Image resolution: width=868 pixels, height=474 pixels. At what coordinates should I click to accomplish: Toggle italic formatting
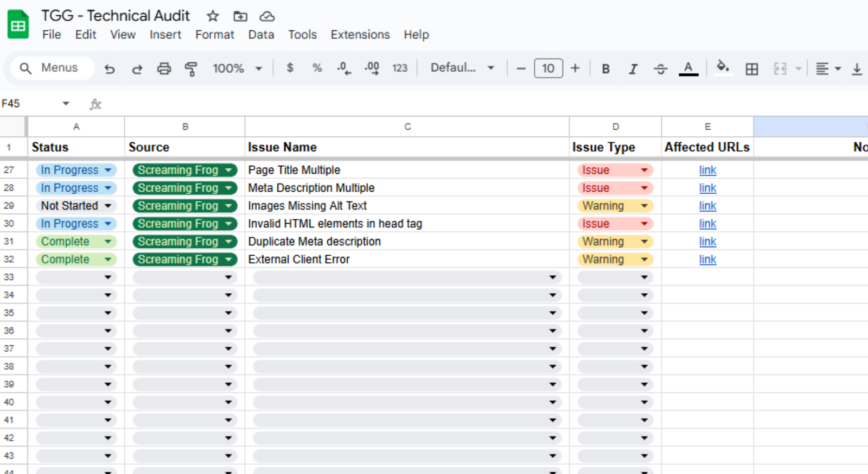pyautogui.click(x=633, y=68)
